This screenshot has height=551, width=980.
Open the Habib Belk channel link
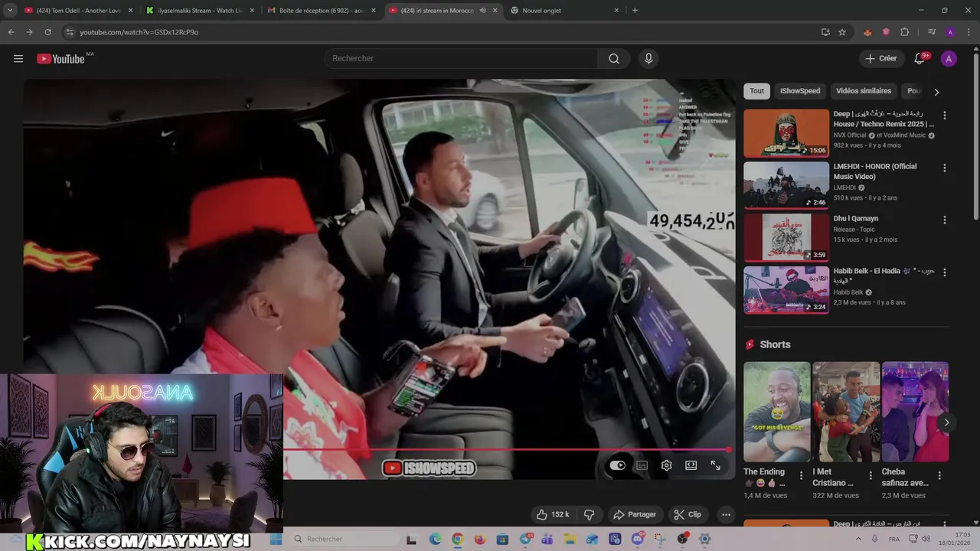click(849, 292)
